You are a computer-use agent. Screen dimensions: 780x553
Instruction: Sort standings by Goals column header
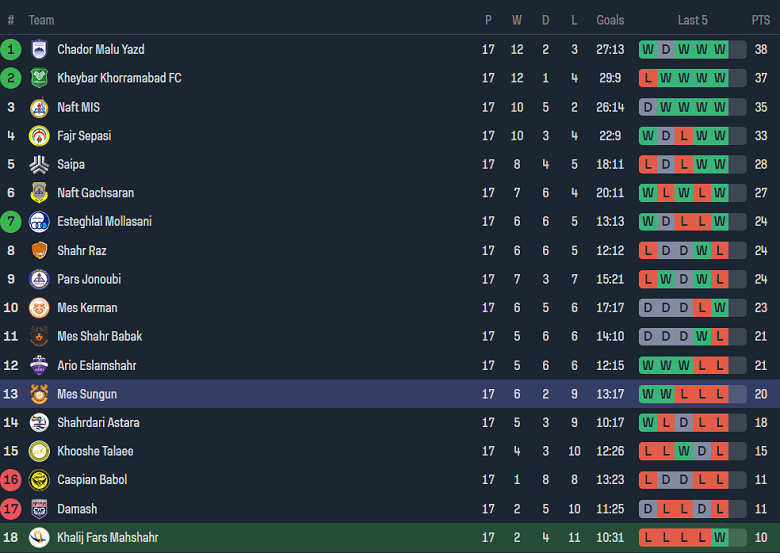[x=610, y=20]
